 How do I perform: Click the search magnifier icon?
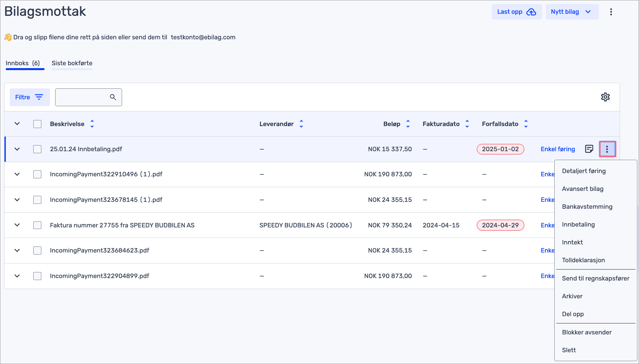coord(113,97)
